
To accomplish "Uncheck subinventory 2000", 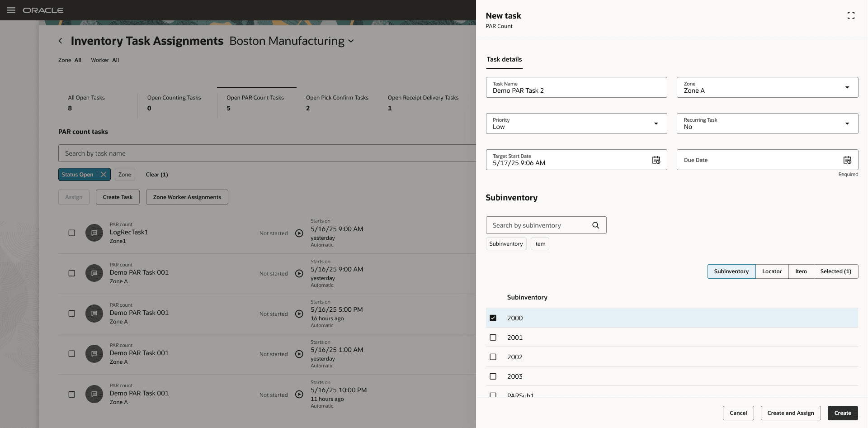I will coord(493,318).
